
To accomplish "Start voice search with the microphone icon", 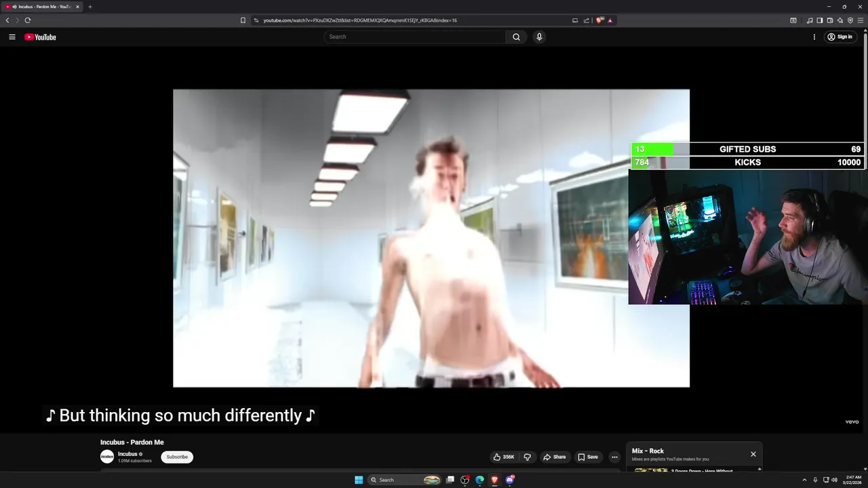I will [539, 37].
